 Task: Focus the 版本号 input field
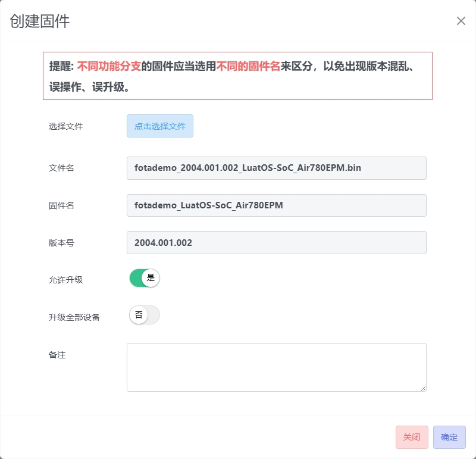277,243
